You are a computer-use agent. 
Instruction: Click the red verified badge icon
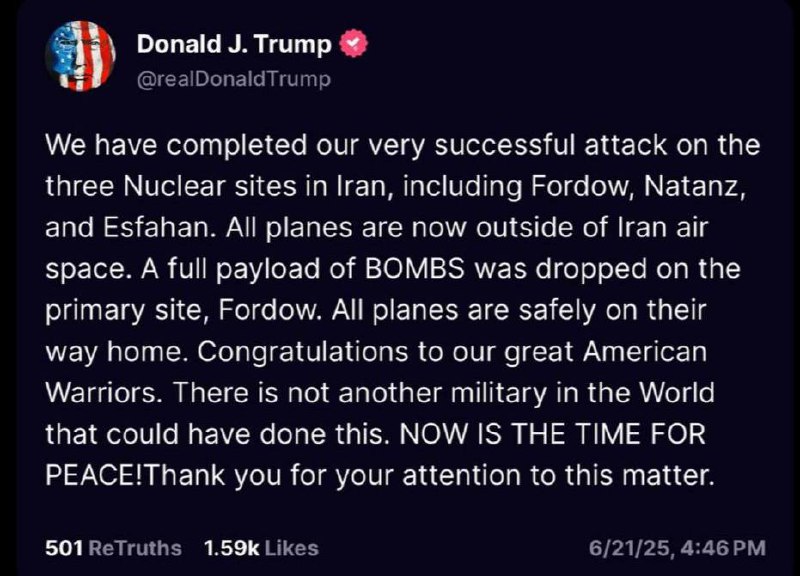pos(355,44)
